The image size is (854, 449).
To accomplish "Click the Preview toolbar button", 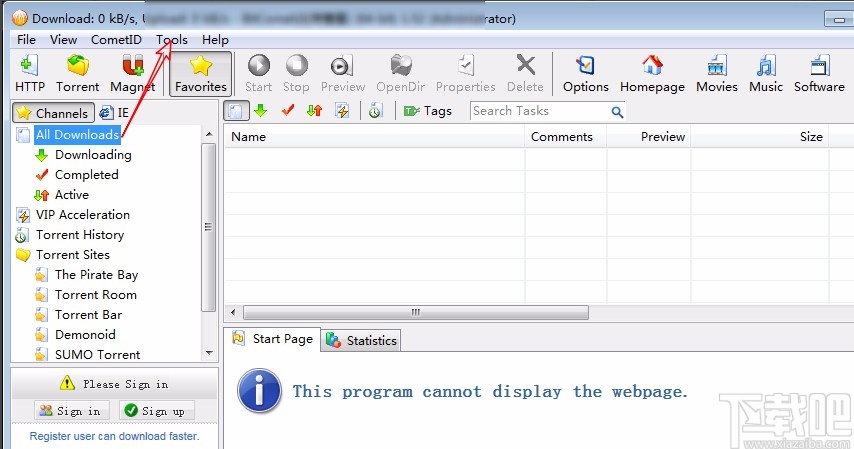I will click(x=343, y=73).
